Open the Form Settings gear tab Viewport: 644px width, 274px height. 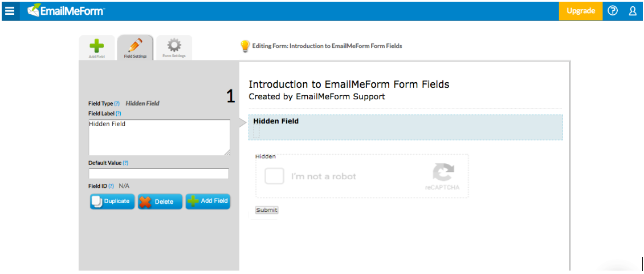(174, 48)
